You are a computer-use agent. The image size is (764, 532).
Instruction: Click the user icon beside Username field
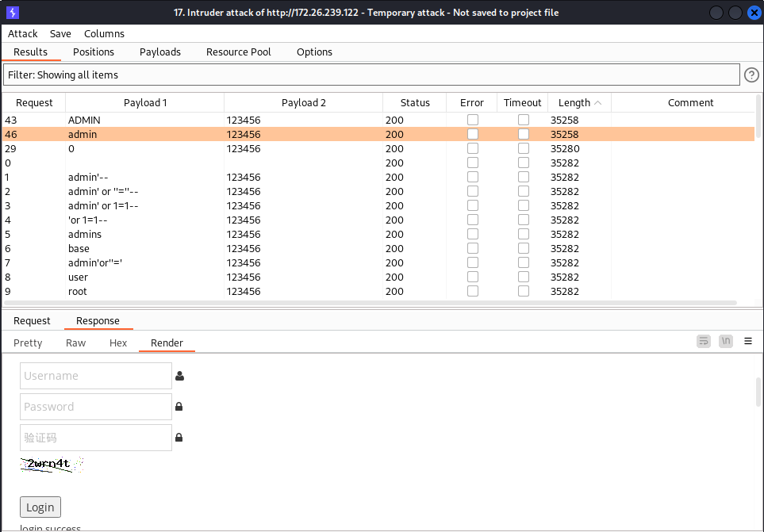179,376
